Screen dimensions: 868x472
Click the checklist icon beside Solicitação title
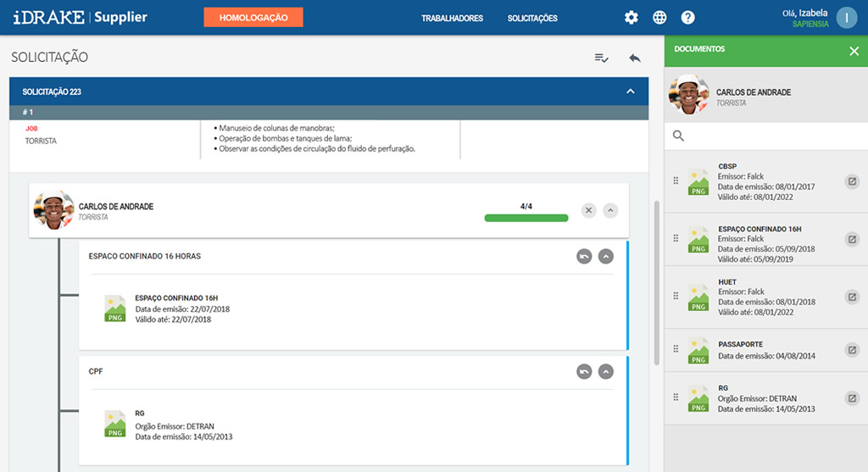click(x=601, y=58)
